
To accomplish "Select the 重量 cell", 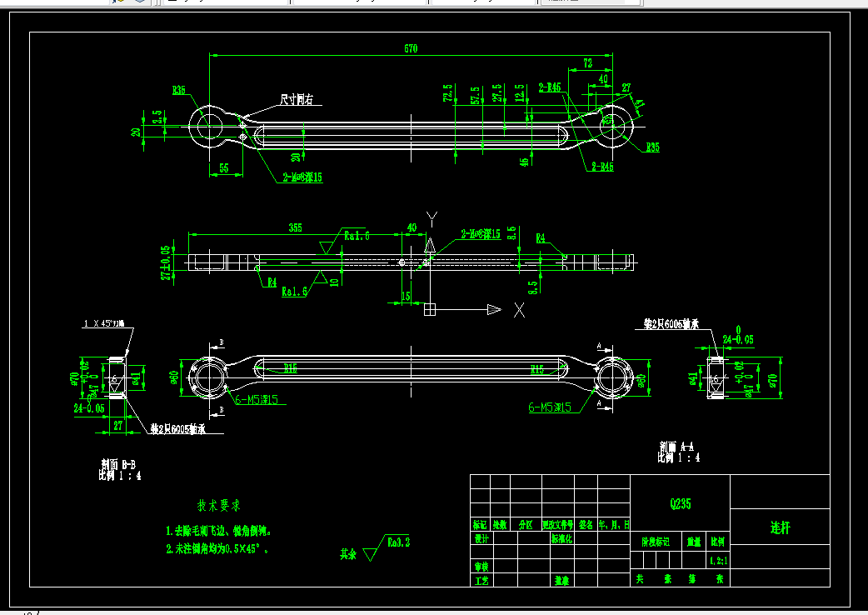I will click(694, 542).
